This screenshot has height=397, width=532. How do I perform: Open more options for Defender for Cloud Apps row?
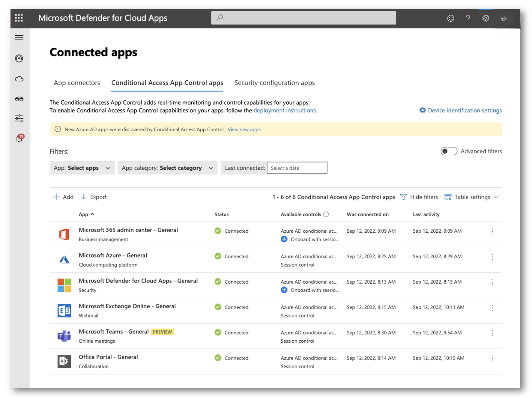tap(493, 282)
